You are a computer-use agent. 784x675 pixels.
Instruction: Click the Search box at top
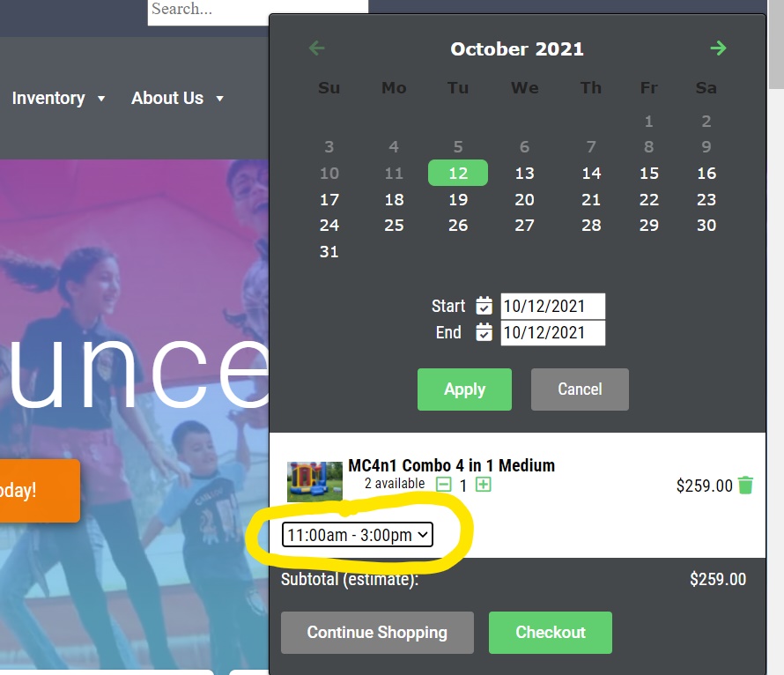[x=257, y=11]
